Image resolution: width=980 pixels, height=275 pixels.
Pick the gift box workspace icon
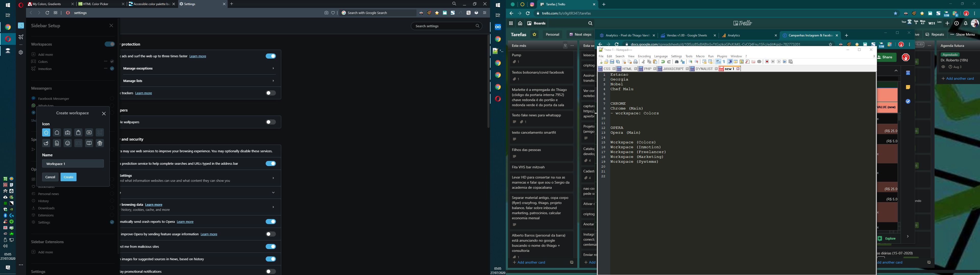[100, 143]
